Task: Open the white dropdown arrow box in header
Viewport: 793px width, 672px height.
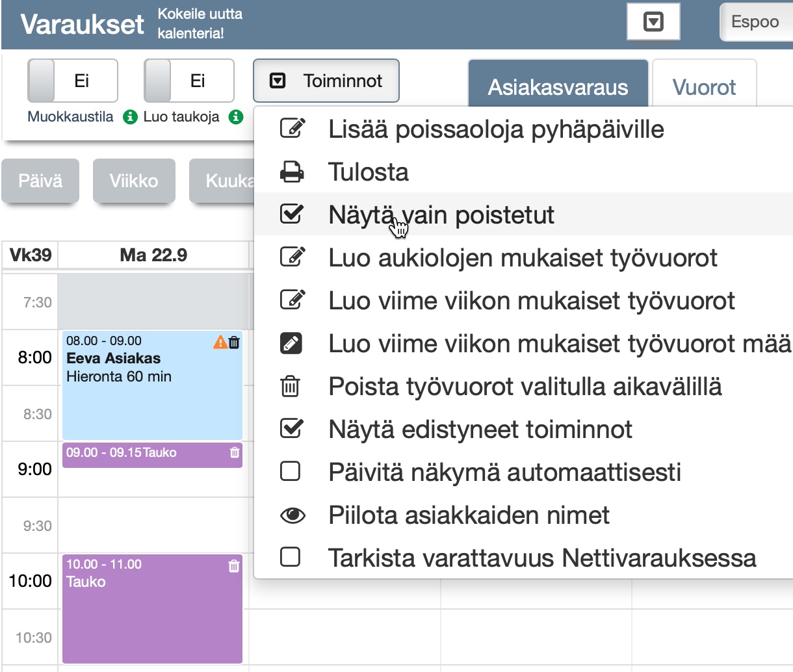Action: 653,22
